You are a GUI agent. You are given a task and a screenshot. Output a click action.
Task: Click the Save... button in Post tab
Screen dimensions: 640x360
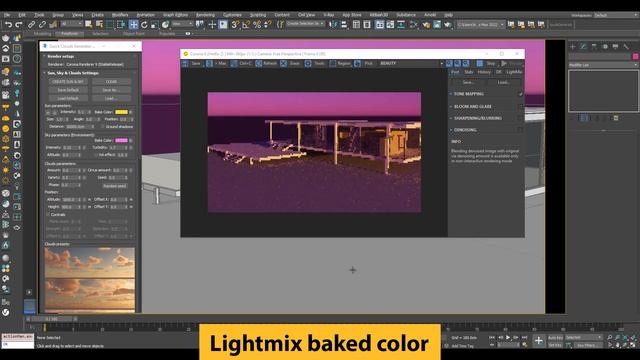(x=468, y=82)
